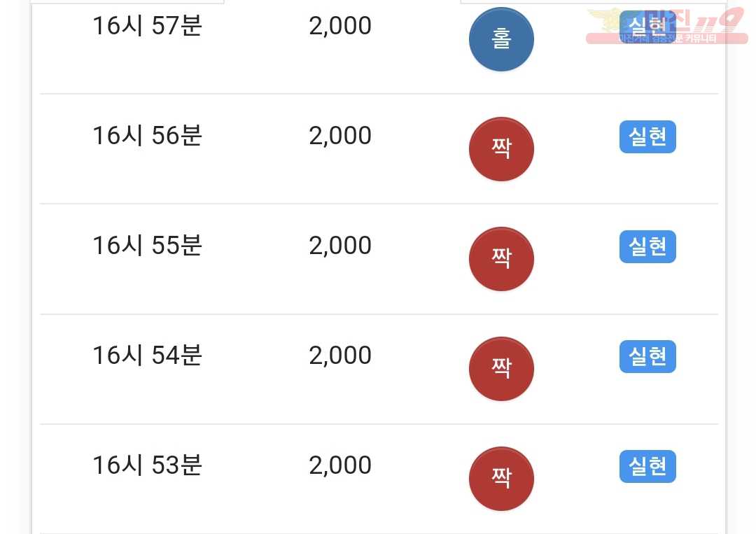The width and height of the screenshot is (756, 534).
Task: Click the 실현 badge for 16시 54분
Action: coord(647,357)
